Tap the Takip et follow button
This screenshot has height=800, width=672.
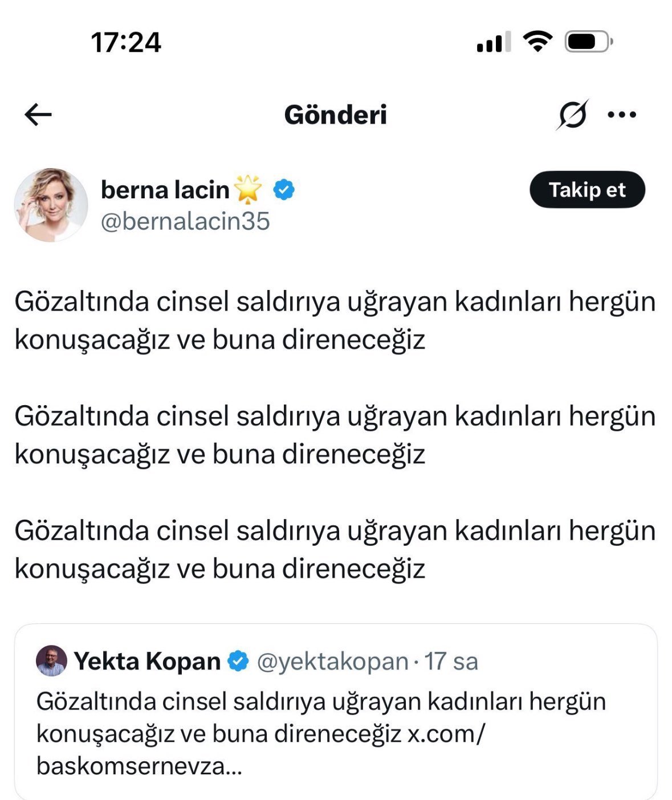point(587,190)
